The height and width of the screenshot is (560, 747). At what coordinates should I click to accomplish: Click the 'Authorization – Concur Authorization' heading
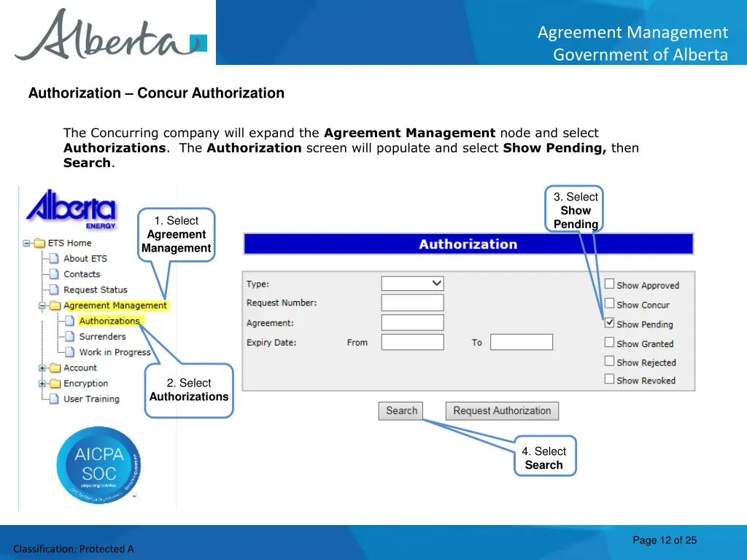156,93
